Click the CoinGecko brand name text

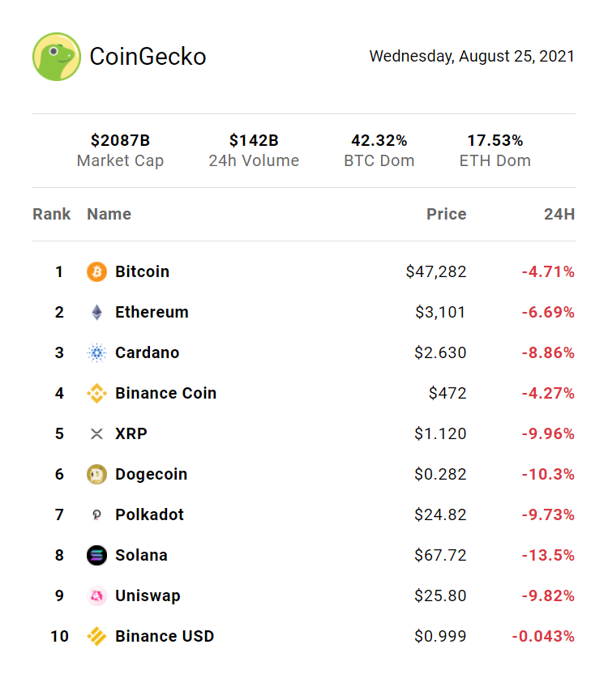148,57
